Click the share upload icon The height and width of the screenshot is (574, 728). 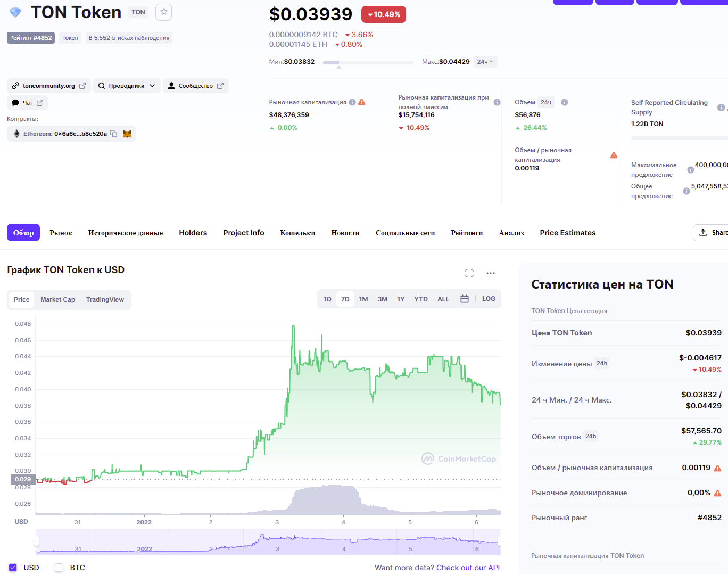(x=703, y=233)
